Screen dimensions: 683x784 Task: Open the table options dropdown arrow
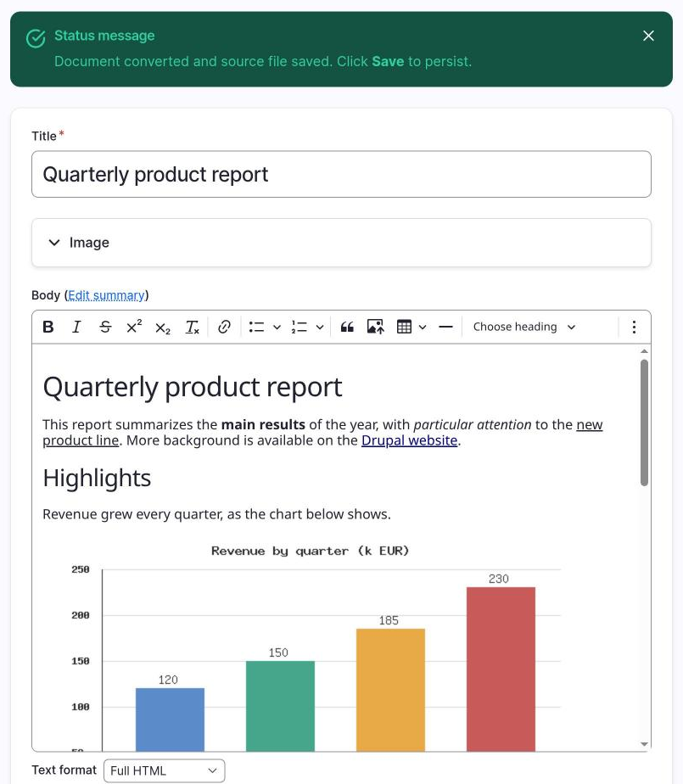(423, 327)
